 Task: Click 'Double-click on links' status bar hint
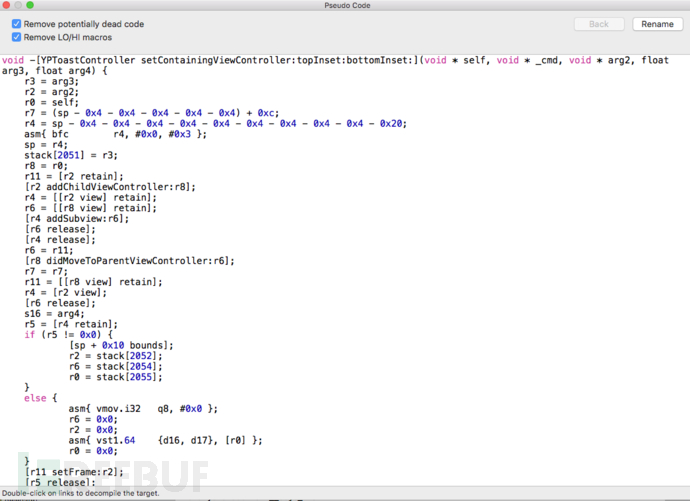coord(81,493)
